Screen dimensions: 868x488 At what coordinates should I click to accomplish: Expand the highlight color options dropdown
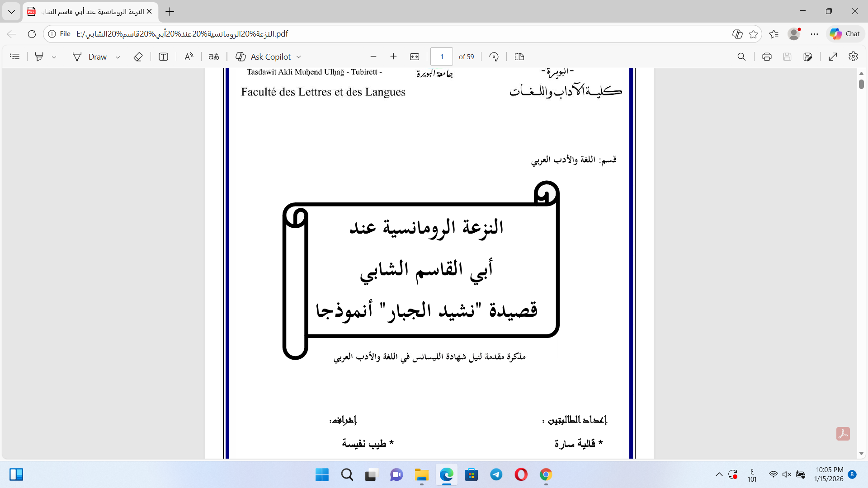click(54, 57)
